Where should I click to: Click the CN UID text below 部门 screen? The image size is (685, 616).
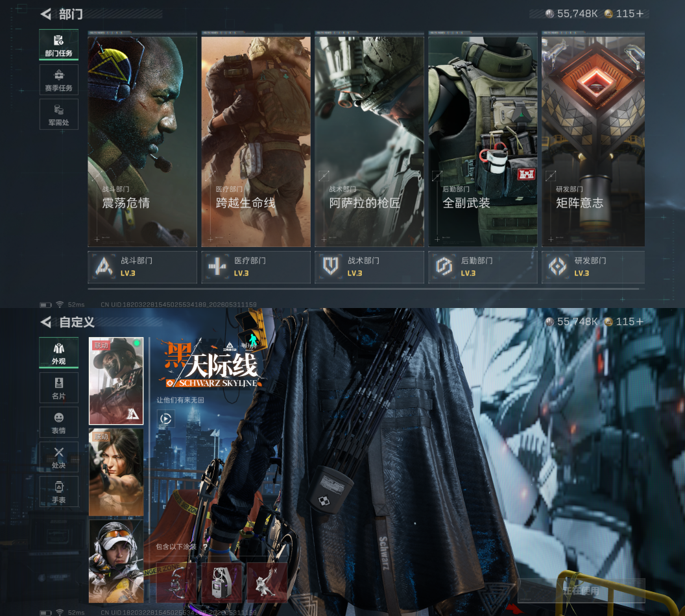coord(178,304)
